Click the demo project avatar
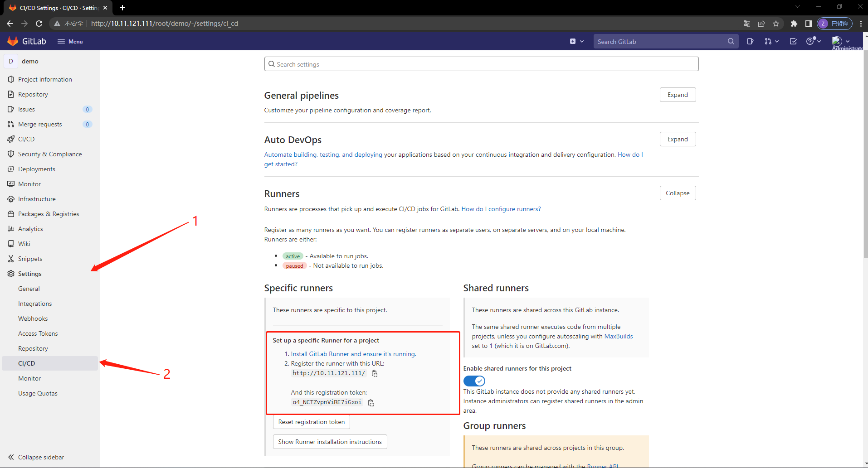Viewport: 868px width, 468px height. tap(11, 61)
